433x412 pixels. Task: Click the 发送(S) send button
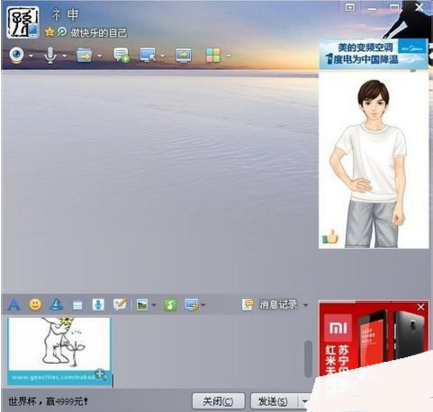click(273, 401)
